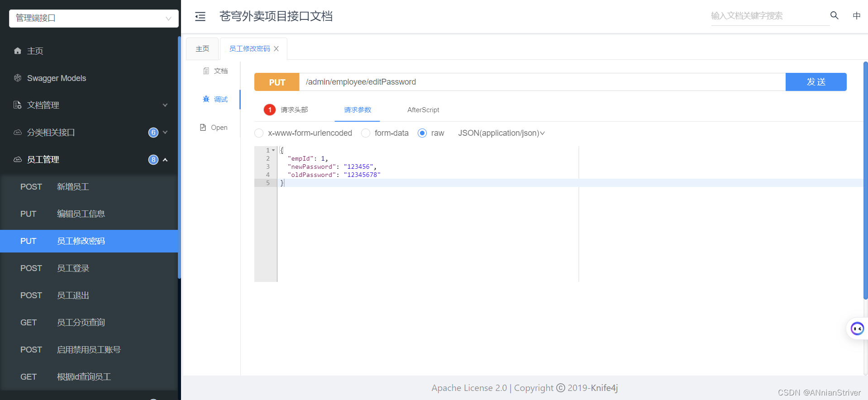
Task: Open JSON(application/json) content type dropdown
Action: click(x=501, y=133)
